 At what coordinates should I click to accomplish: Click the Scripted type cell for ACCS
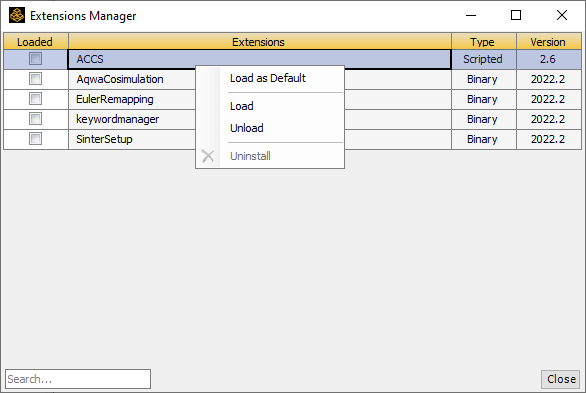tap(484, 59)
